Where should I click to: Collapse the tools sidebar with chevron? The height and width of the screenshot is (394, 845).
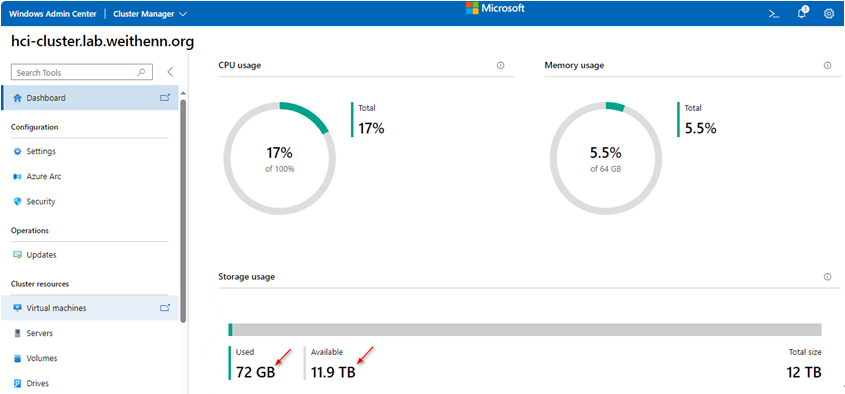[x=170, y=72]
